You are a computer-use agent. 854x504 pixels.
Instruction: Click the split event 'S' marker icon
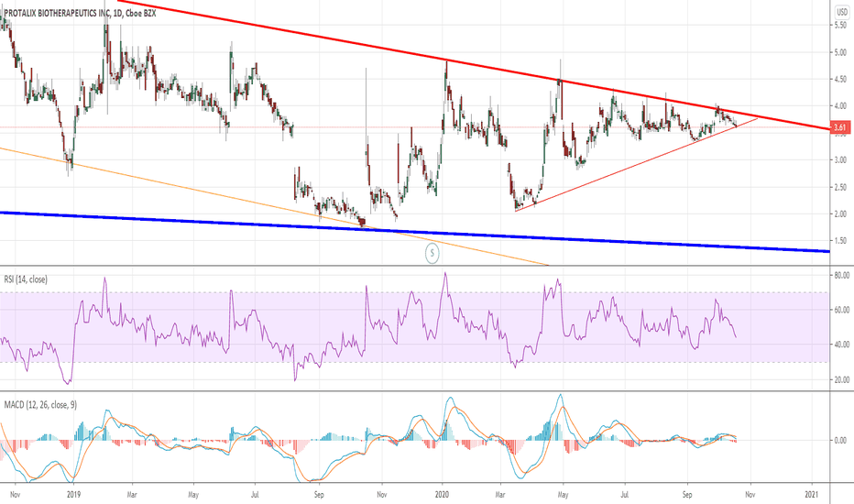tap(432, 253)
